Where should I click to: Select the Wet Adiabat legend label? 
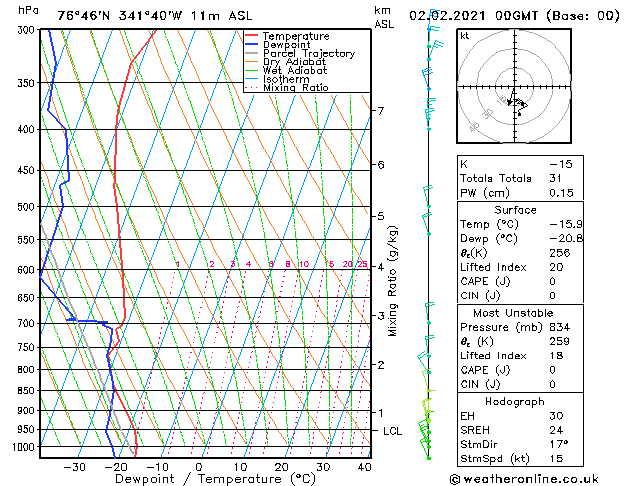(295, 70)
